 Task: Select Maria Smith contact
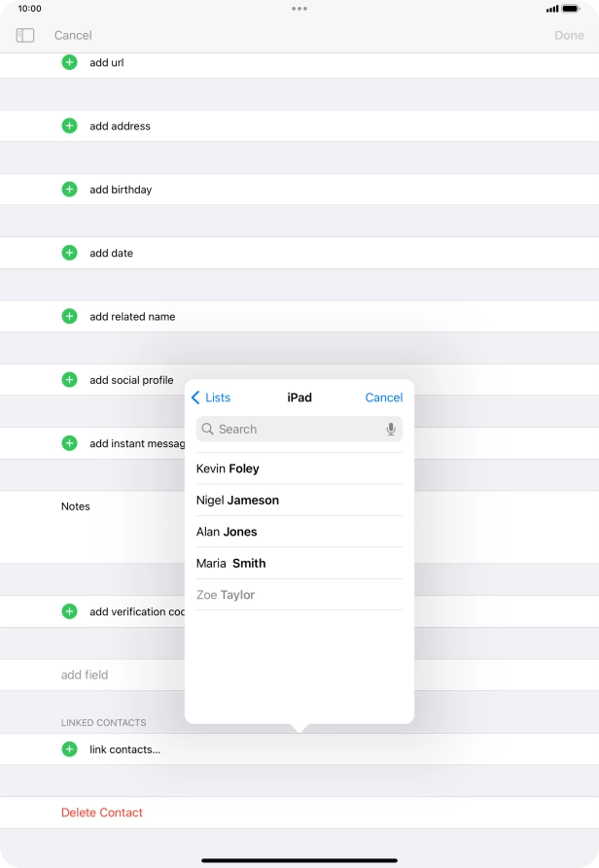pos(230,563)
